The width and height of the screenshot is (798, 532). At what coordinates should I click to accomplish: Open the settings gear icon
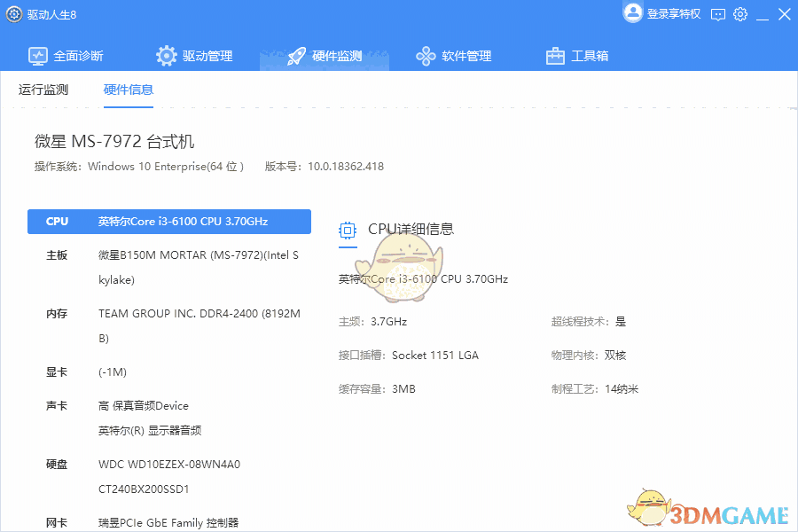[x=740, y=14]
